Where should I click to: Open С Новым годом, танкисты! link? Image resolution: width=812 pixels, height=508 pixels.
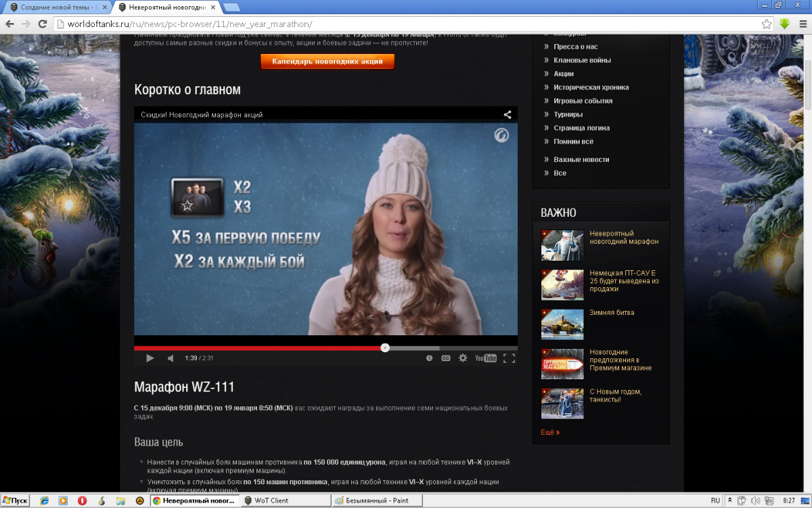(x=616, y=395)
